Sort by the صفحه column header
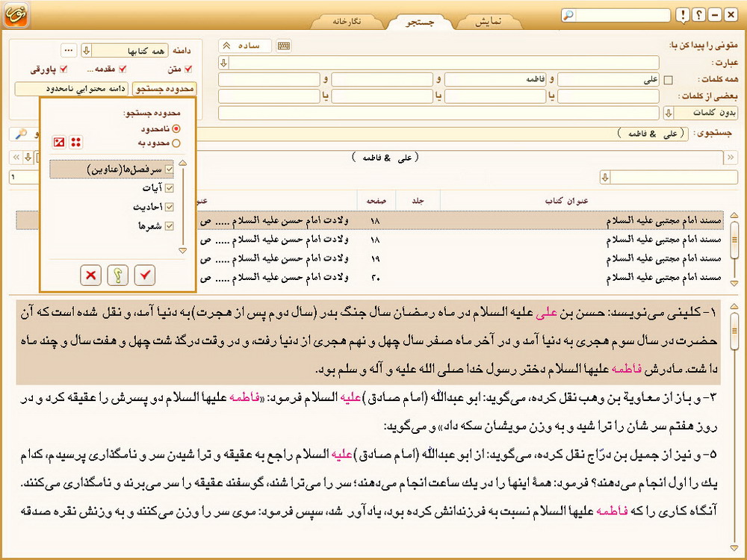Screen dimensions: 747x560 pyautogui.click(x=376, y=201)
